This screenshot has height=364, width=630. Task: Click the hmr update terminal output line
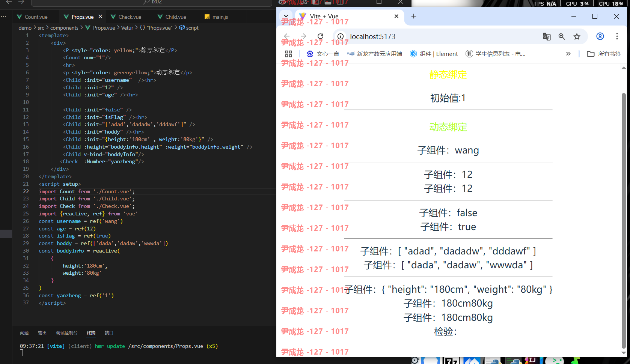point(119,346)
